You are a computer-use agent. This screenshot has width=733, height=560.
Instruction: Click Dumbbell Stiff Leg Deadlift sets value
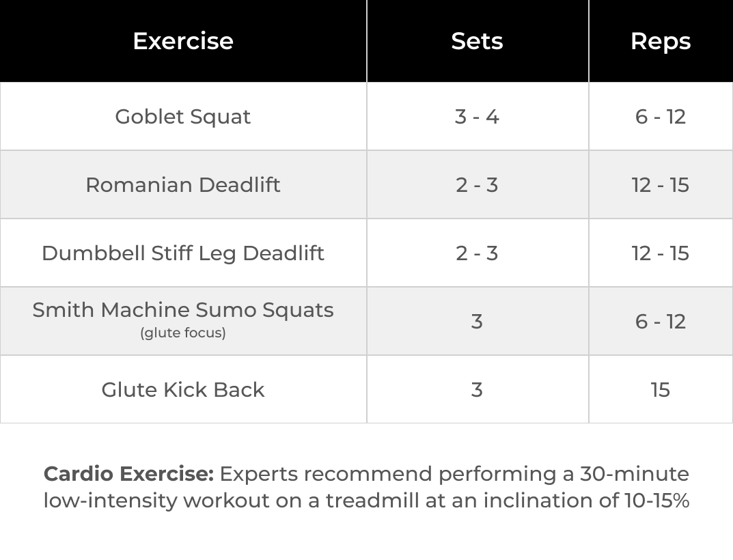pyautogui.click(x=477, y=253)
